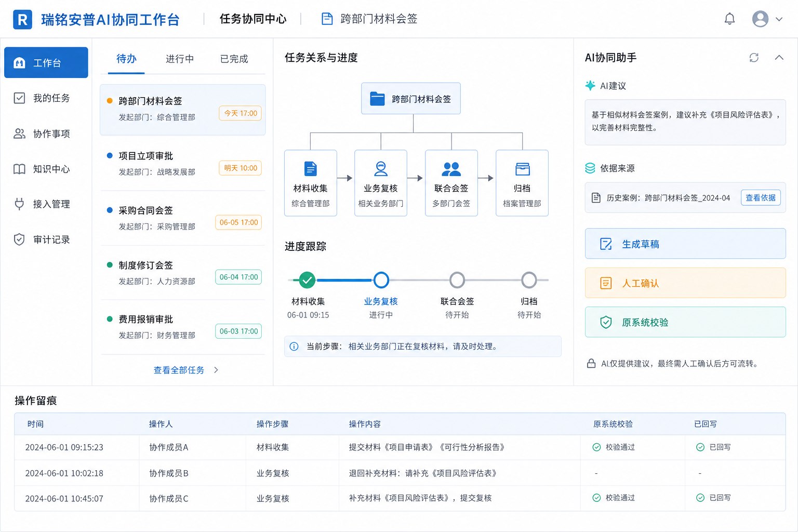
Task: Click the blue R app logo
Action: tap(22, 20)
